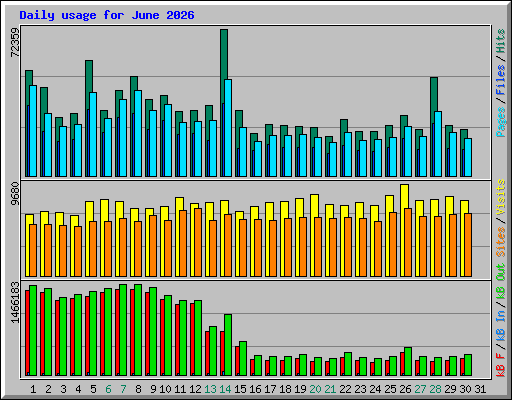
Task: Click the day 23 axis label
Action: pos(360,389)
